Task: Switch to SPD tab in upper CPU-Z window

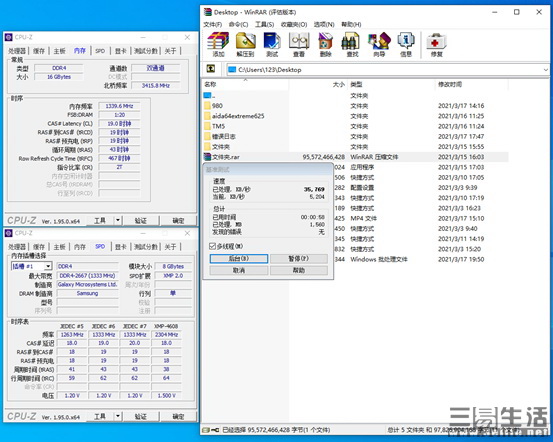Action: [100, 51]
